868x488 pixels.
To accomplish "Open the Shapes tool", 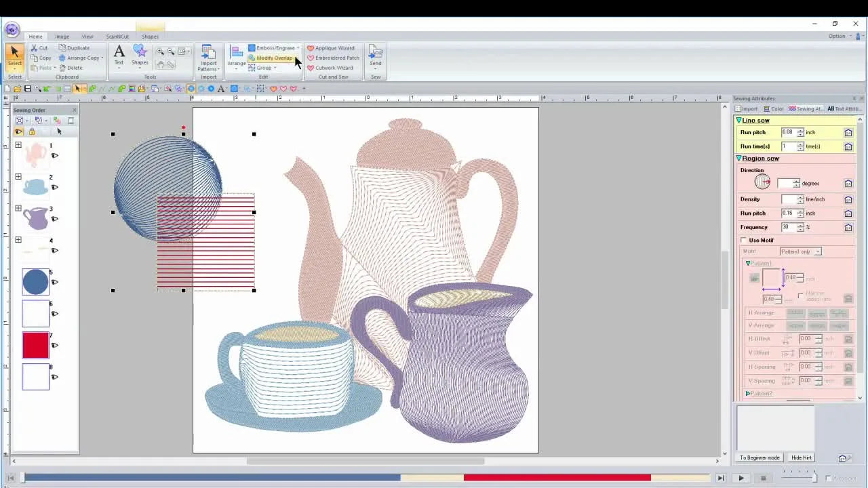I will [x=140, y=56].
